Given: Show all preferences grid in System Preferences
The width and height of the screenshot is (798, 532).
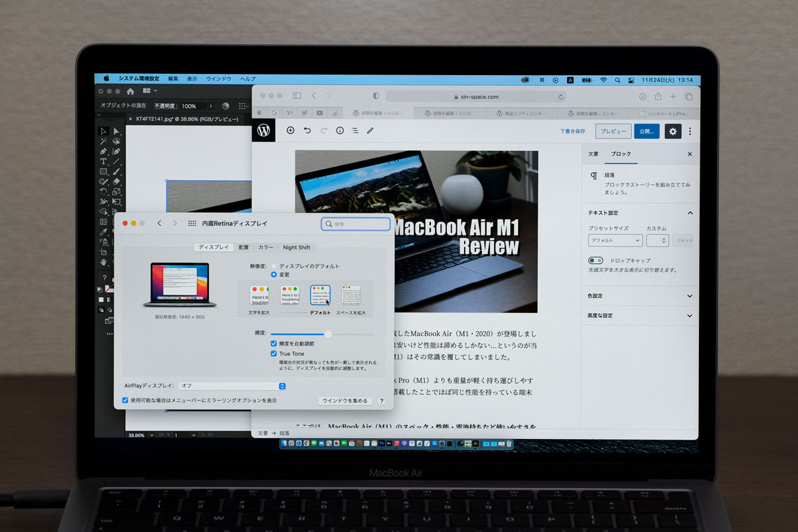Looking at the screenshot, I should click(x=192, y=223).
